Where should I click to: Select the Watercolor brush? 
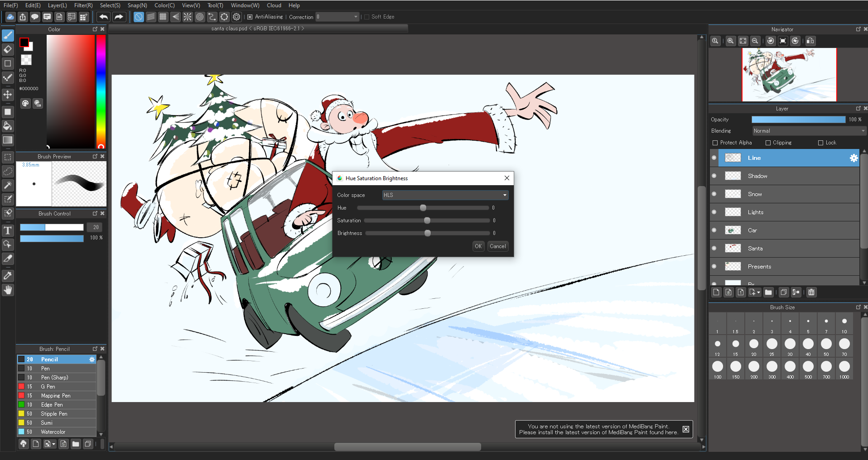click(57, 432)
